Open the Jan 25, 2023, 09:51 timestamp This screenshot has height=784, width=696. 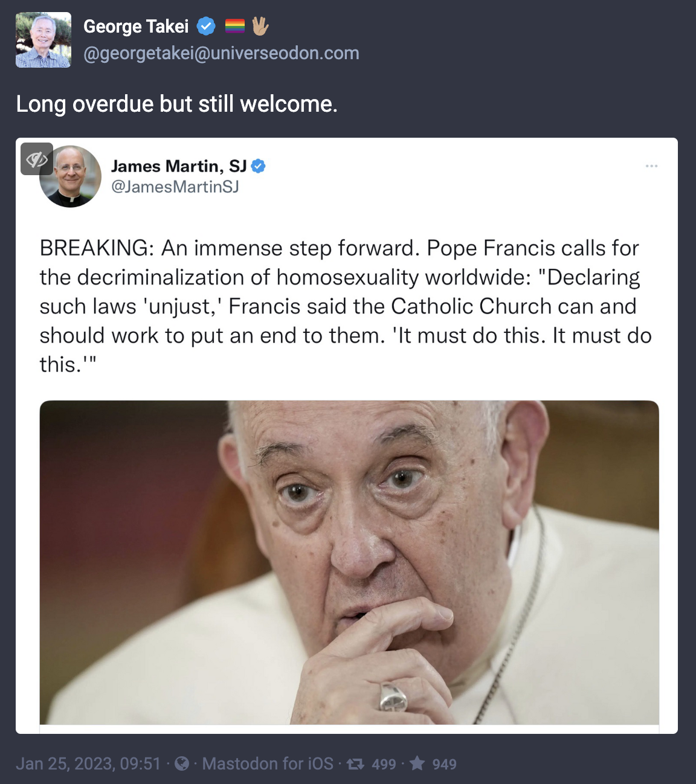88,764
